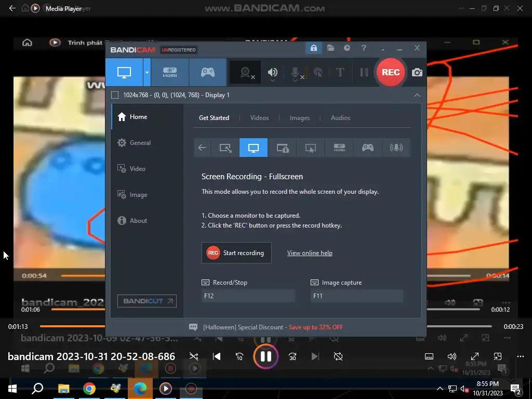Pause playback in Media Player

(265, 356)
